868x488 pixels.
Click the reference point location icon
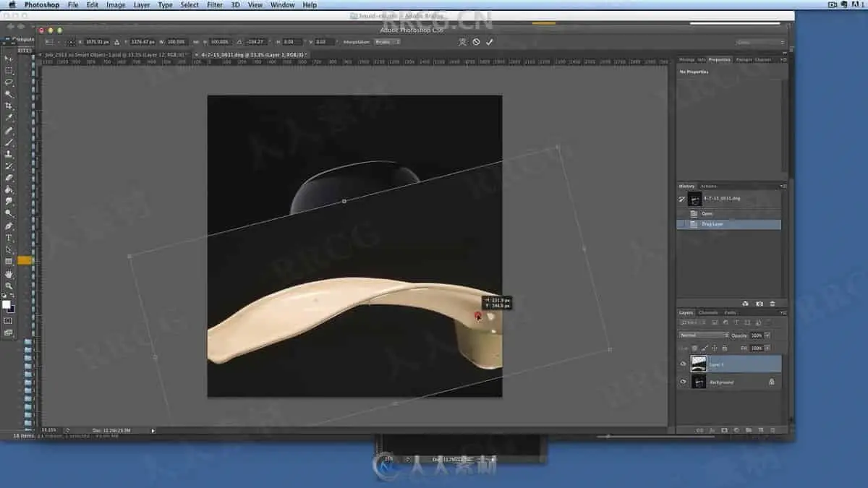point(72,42)
